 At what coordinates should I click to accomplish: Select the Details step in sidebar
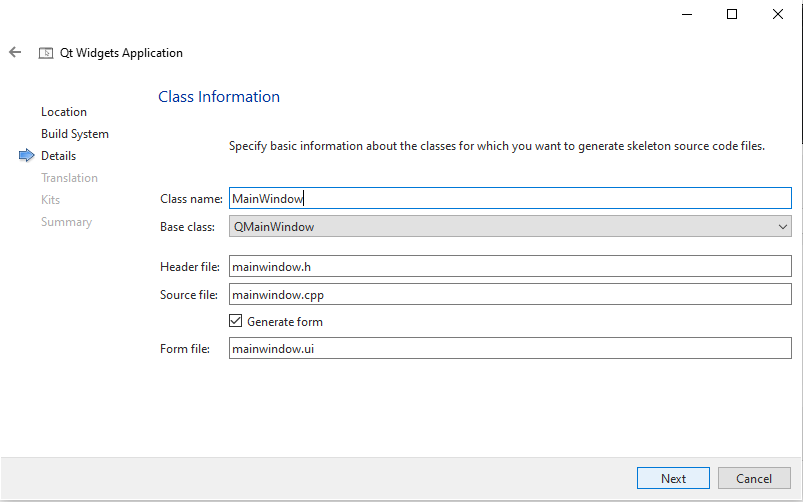tap(58, 156)
